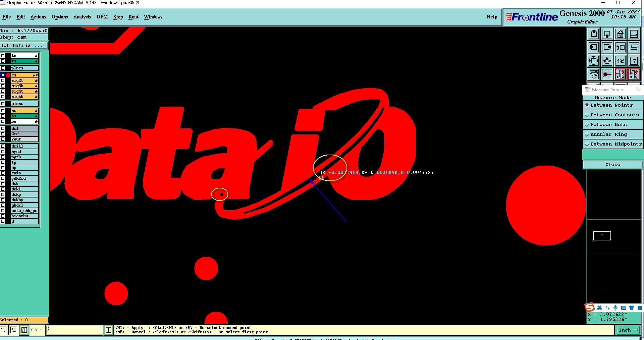
Task: Toggle display checkbox for layer ts
Action: point(3,61)
